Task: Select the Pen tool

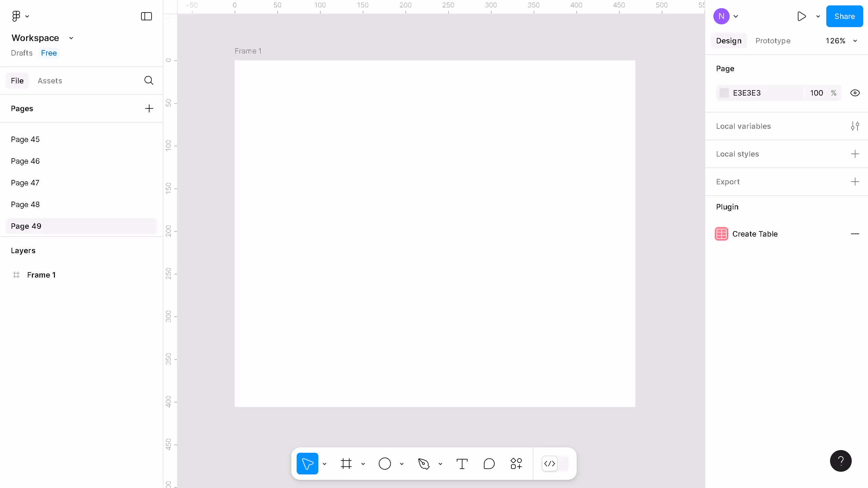Action: click(423, 463)
